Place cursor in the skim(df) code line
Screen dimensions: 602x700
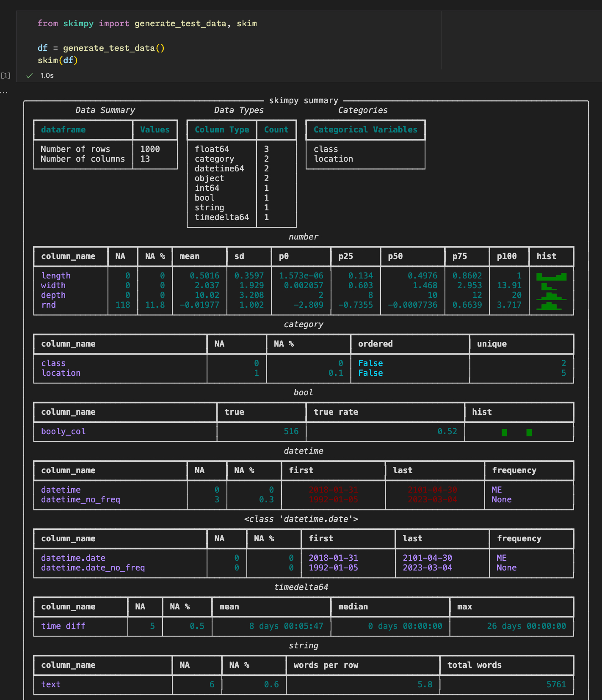(58, 60)
